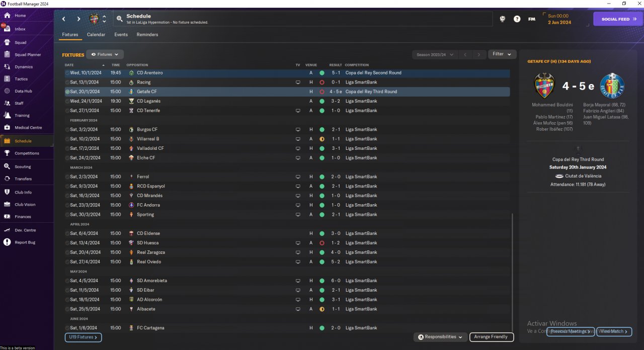Image resolution: width=644 pixels, height=350 pixels.
Task: Select the circle on the Ferrol row
Action: click(x=67, y=177)
